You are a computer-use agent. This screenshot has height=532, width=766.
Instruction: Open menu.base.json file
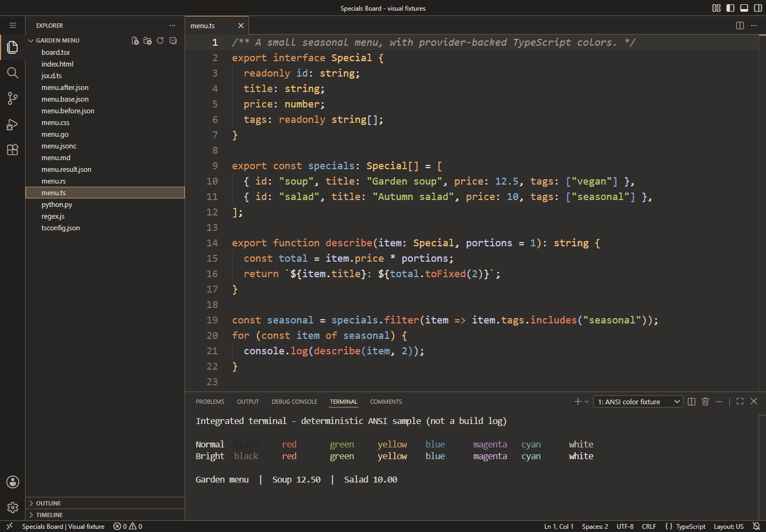(x=105, y=99)
